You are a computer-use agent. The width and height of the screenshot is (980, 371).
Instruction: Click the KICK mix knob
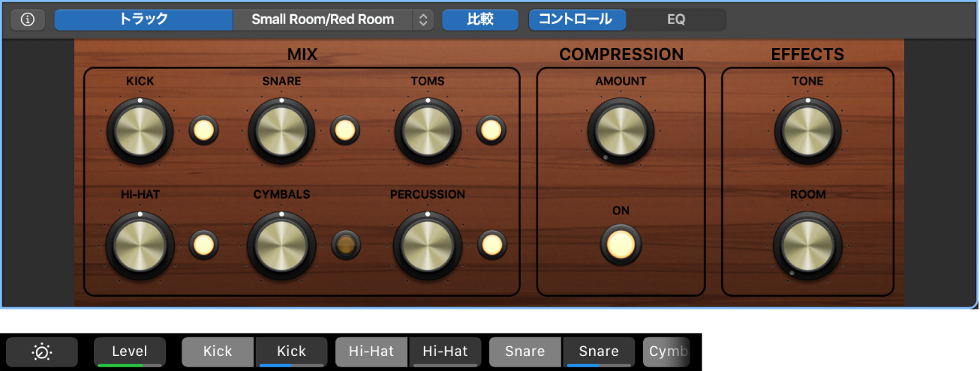click(x=140, y=130)
